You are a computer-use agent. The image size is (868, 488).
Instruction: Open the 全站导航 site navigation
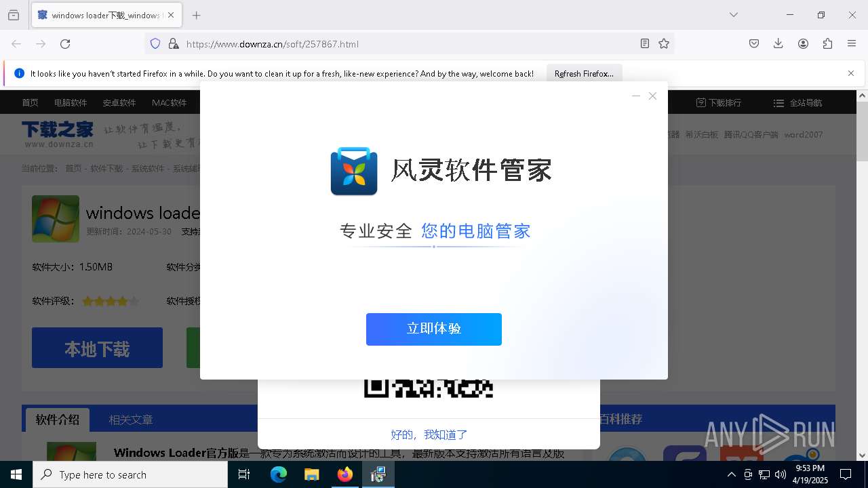(797, 103)
